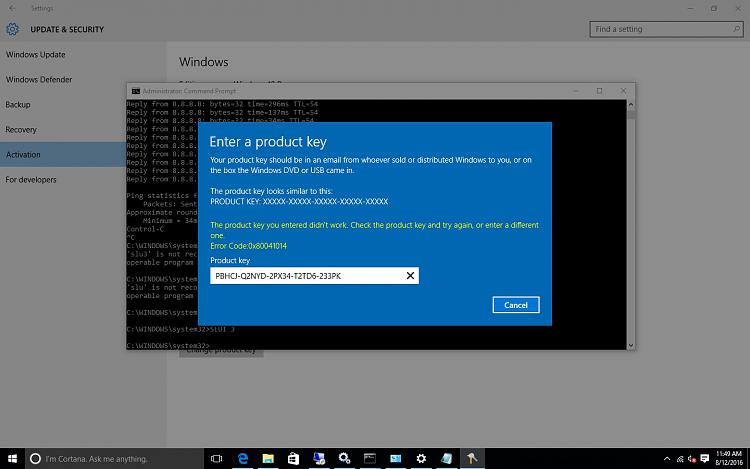Screen dimensions: 750x469
Task: Switch to Command Prompt in the taskbar
Action: pyautogui.click(x=370, y=459)
